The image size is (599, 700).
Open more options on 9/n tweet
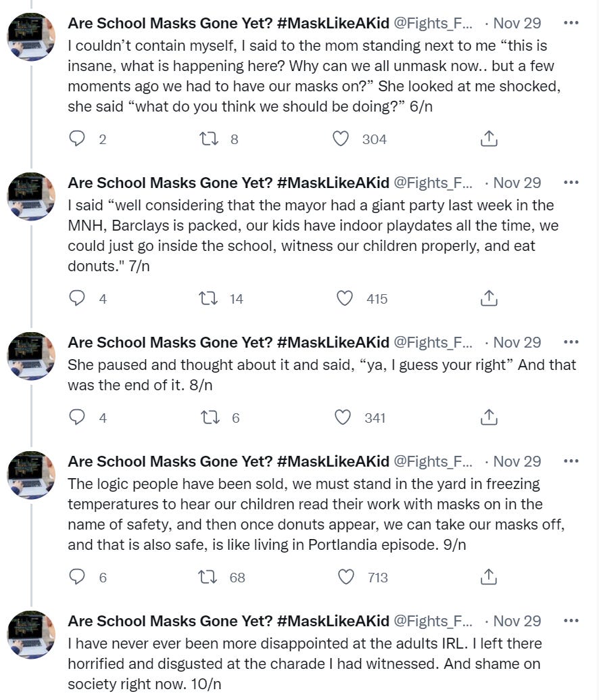pyautogui.click(x=571, y=461)
